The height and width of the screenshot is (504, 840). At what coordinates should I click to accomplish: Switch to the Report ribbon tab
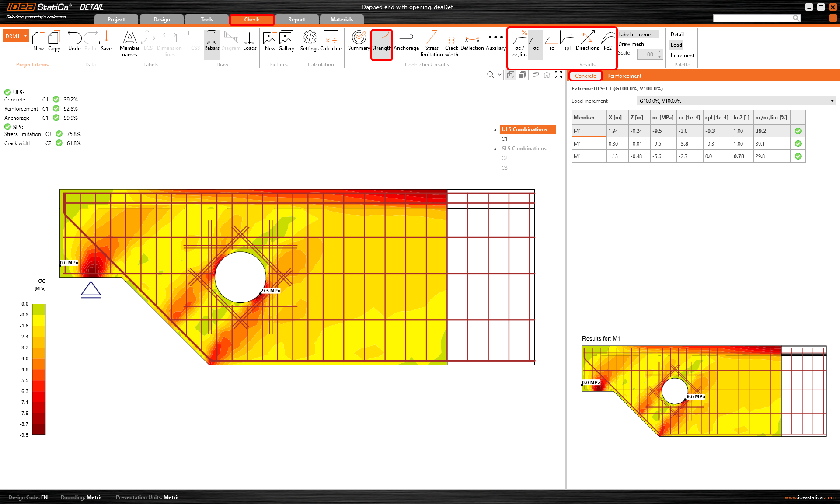(x=296, y=20)
